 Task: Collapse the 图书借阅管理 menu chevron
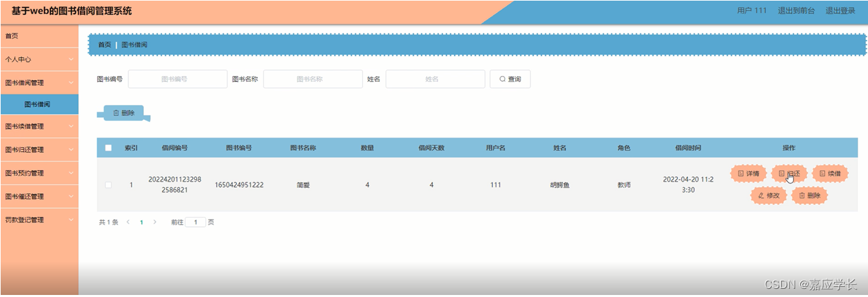(x=71, y=83)
